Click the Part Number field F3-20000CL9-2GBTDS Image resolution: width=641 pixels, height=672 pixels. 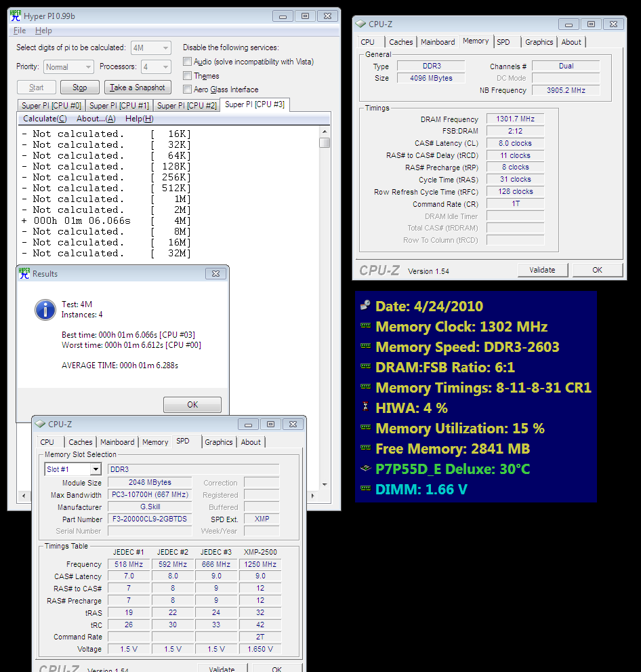coord(150,519)
